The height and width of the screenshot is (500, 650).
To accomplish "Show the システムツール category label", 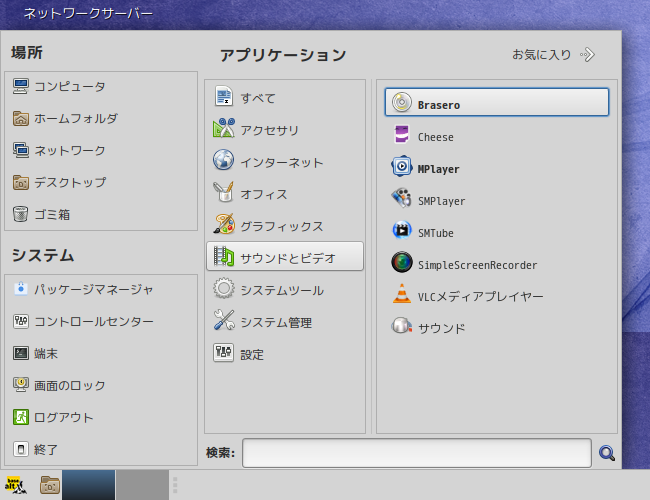I will click(x=282, y=290).
